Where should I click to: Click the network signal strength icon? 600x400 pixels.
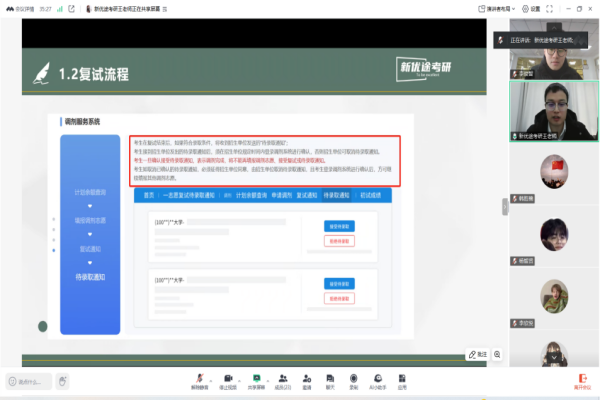pos(58,8)
